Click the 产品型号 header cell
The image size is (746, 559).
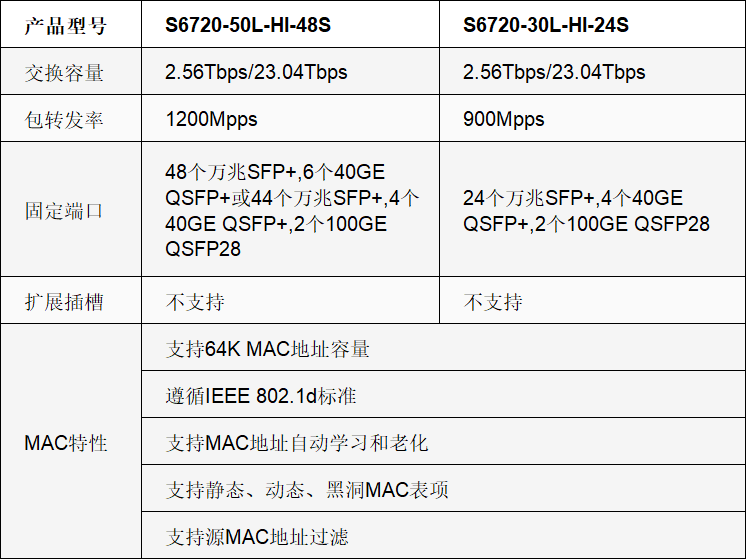65,25
